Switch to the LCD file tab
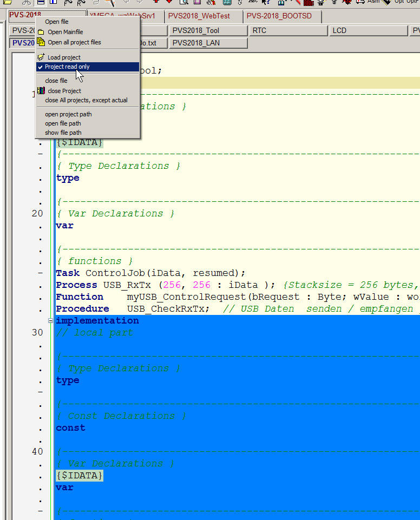 point(368,30)
